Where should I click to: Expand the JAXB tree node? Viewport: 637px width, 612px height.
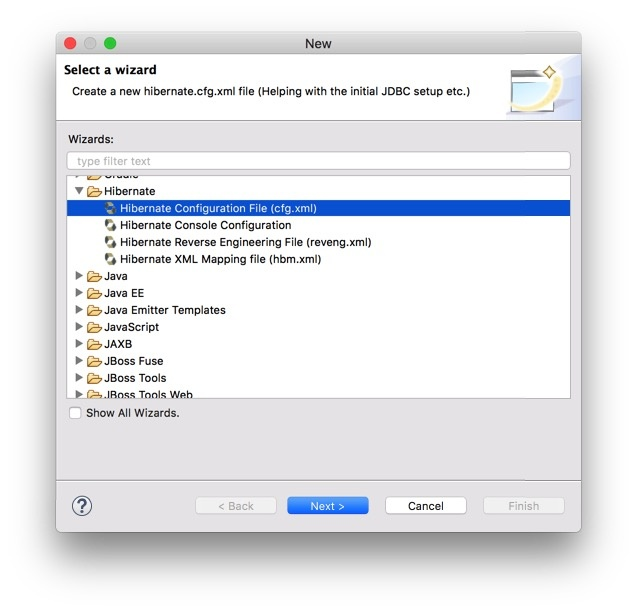click(79, 343)
